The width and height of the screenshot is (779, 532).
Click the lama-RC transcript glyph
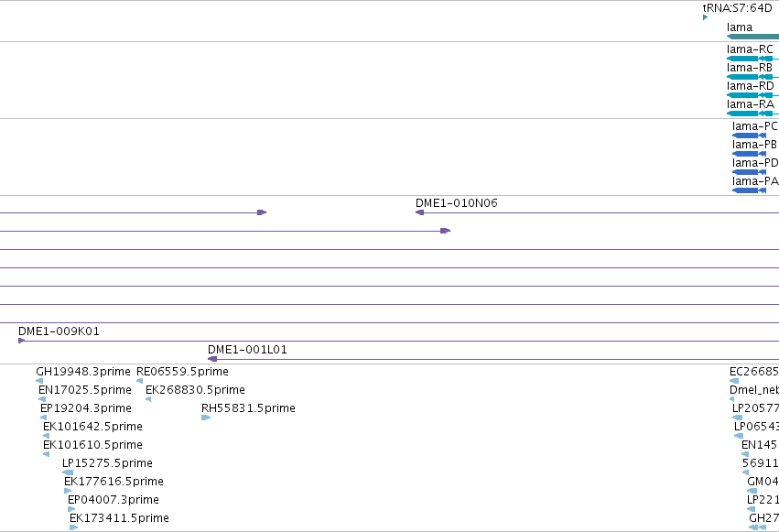point(752,59)
